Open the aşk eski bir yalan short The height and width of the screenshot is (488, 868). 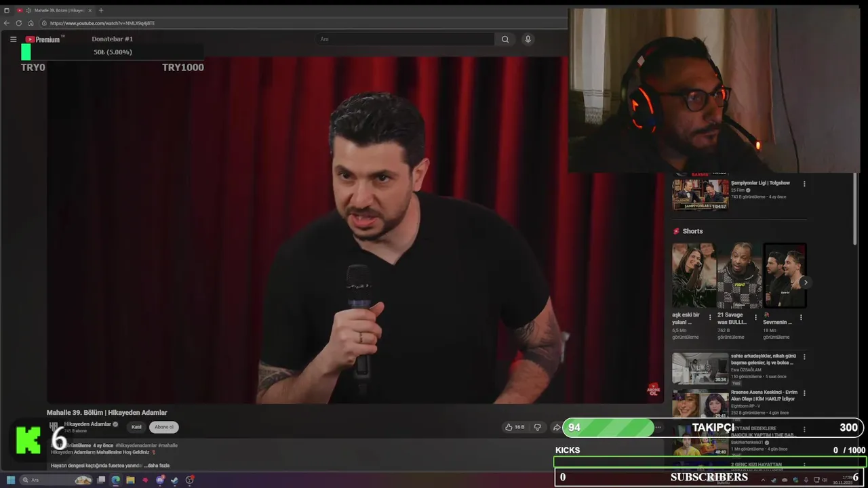pos(693,276)
